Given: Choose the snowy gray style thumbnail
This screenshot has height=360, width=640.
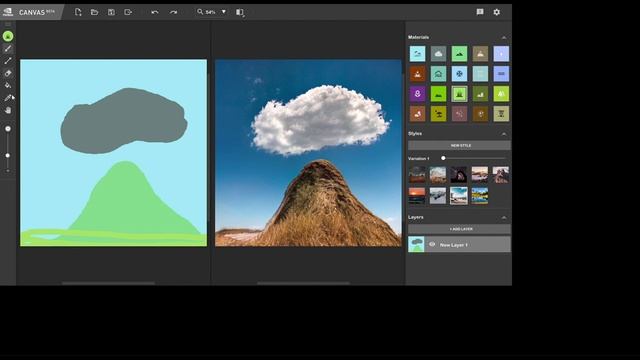Looking at the screenshot, I should click(438, 196).
